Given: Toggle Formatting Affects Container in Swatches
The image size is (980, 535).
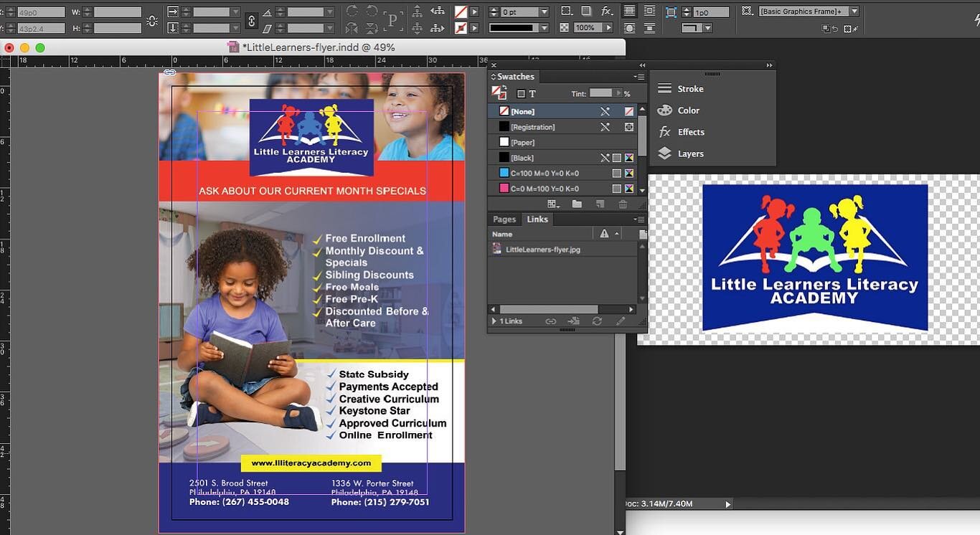Looking at the screenshot, I should [522, 94].
